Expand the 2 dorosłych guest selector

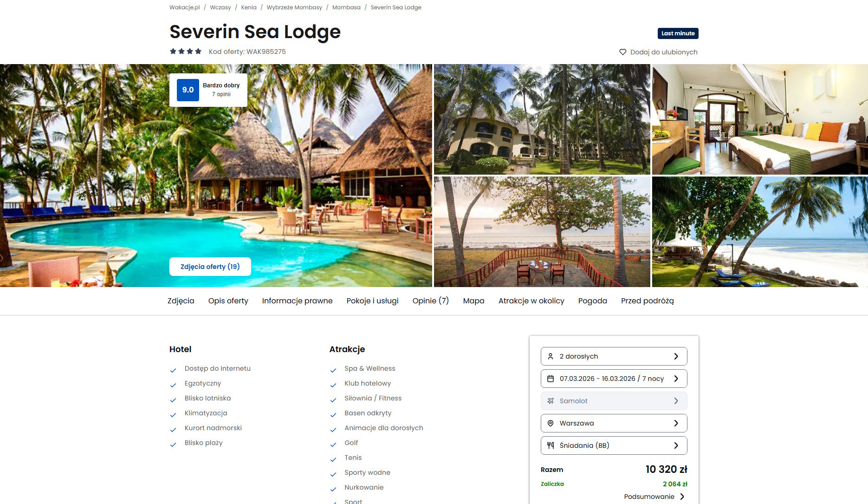click(614, 356)
